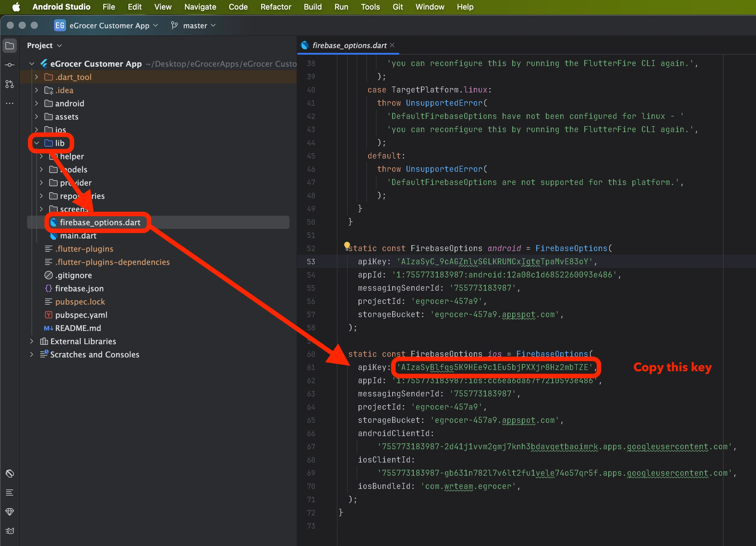The image size is (756, 546).
Task: Click the pubspec.lock file icon
Action: pyautogui.click(x=48, y=302)
